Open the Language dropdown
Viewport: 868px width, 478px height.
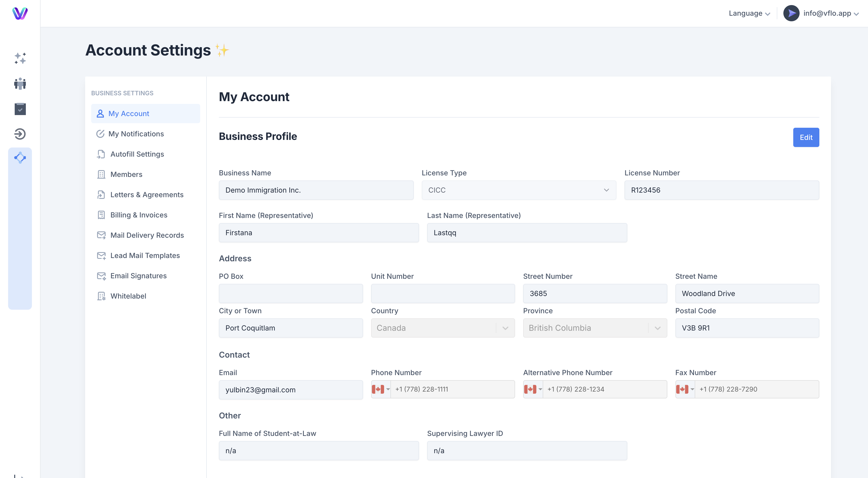click(749, 13)
